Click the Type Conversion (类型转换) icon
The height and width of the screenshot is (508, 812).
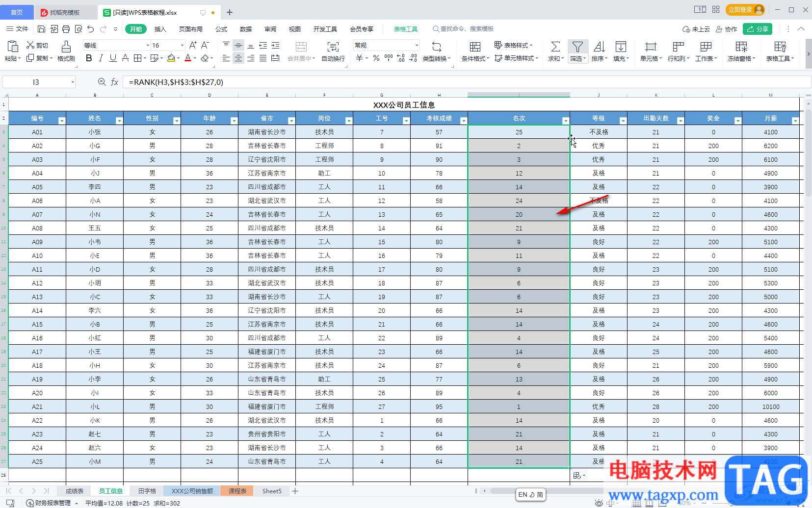tap(436, 47)
